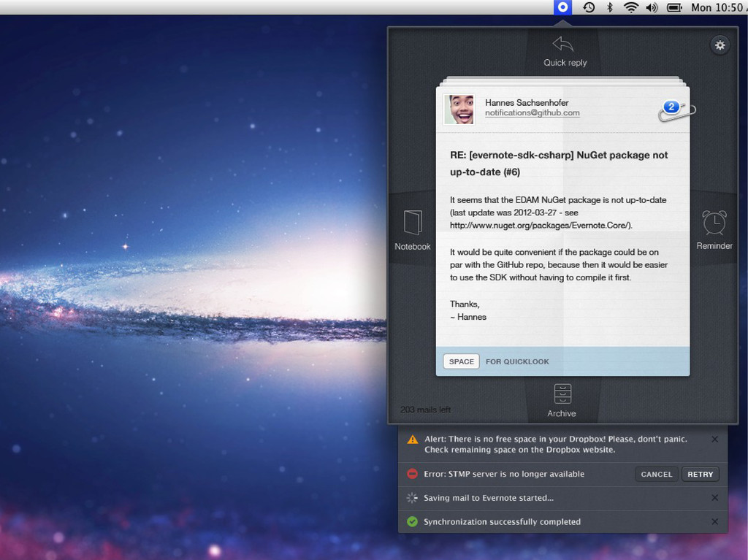This screenshot has height=560, width=748.
Task: Click the 'Notebook' label text
Action: pos(413,247)
